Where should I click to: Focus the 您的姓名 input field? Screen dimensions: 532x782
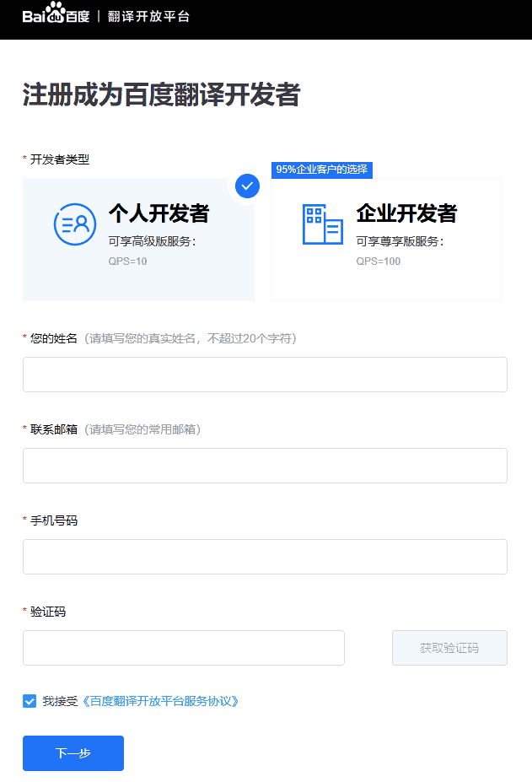(x=266, y=375)
